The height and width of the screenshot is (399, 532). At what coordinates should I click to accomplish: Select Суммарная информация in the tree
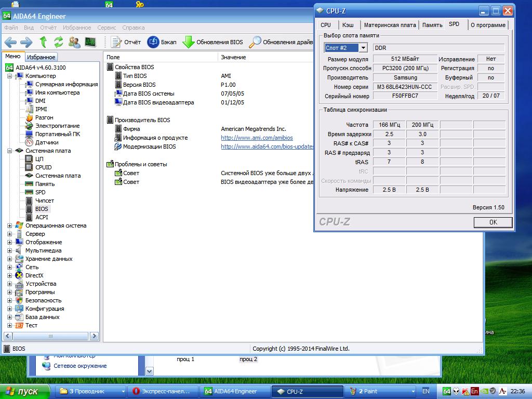coord(66,84)
